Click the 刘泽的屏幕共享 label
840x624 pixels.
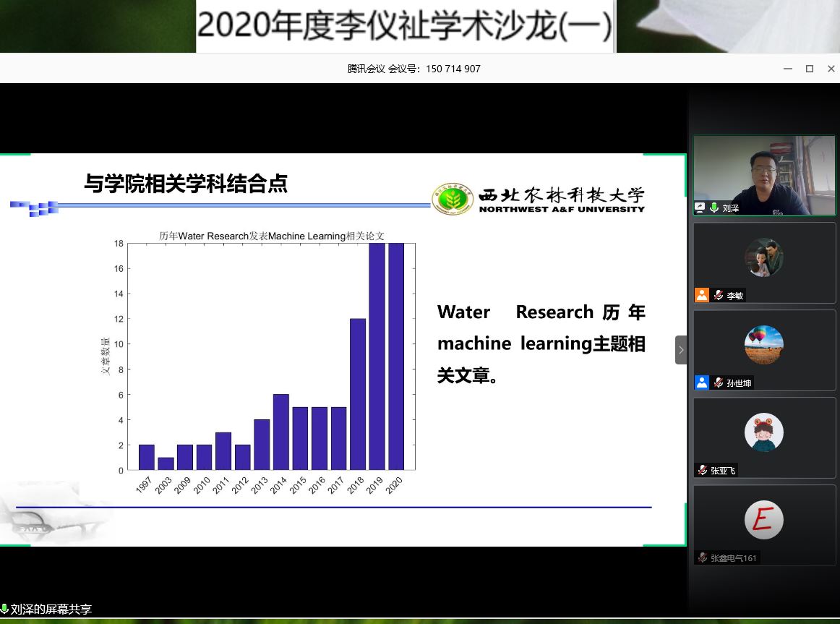coord(51,610)
